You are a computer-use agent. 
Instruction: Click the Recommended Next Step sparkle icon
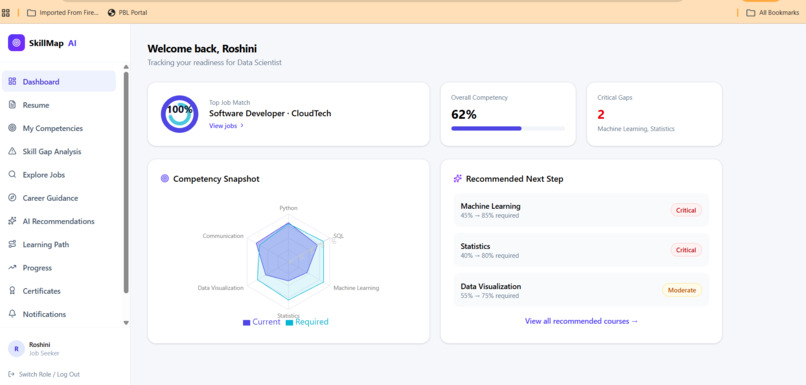[457, 179]
